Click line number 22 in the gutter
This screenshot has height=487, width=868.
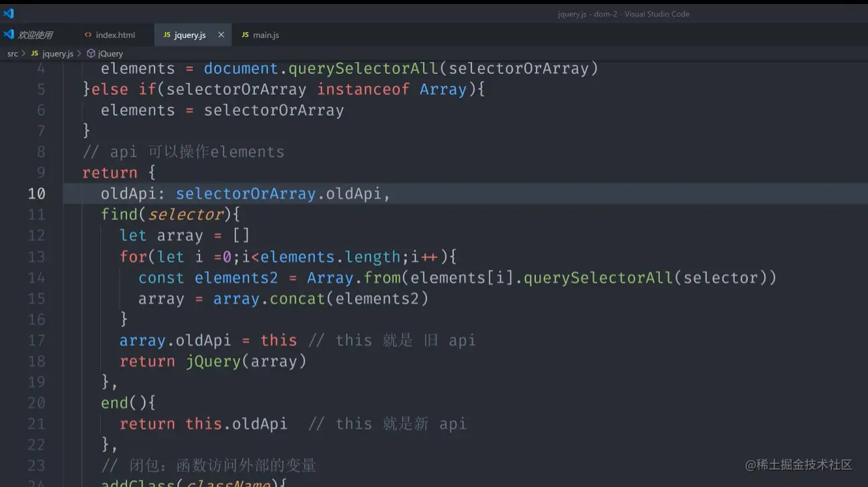[x=37, y=444]
